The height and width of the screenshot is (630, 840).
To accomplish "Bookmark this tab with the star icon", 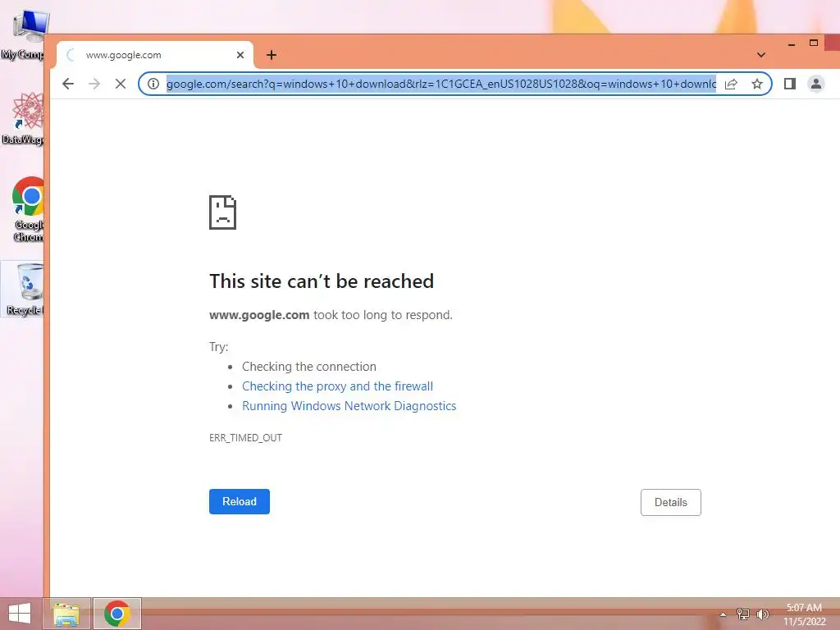I will (x=757, y=84).
